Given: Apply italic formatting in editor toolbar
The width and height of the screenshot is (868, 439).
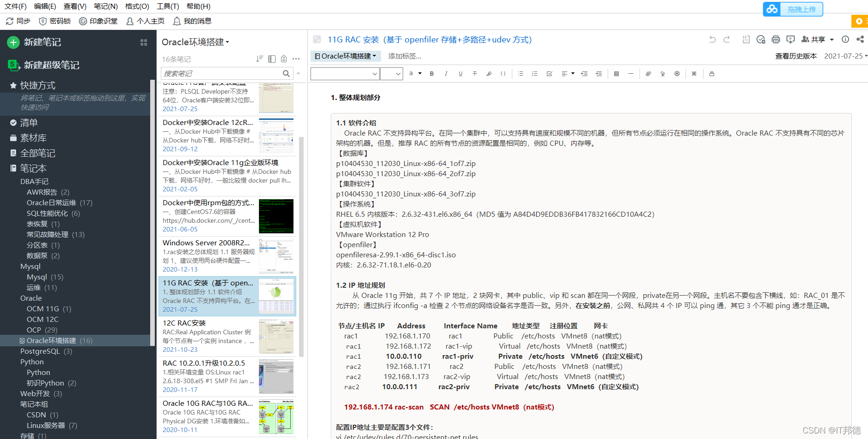Looking at the screenshot, I should [446, 74].
